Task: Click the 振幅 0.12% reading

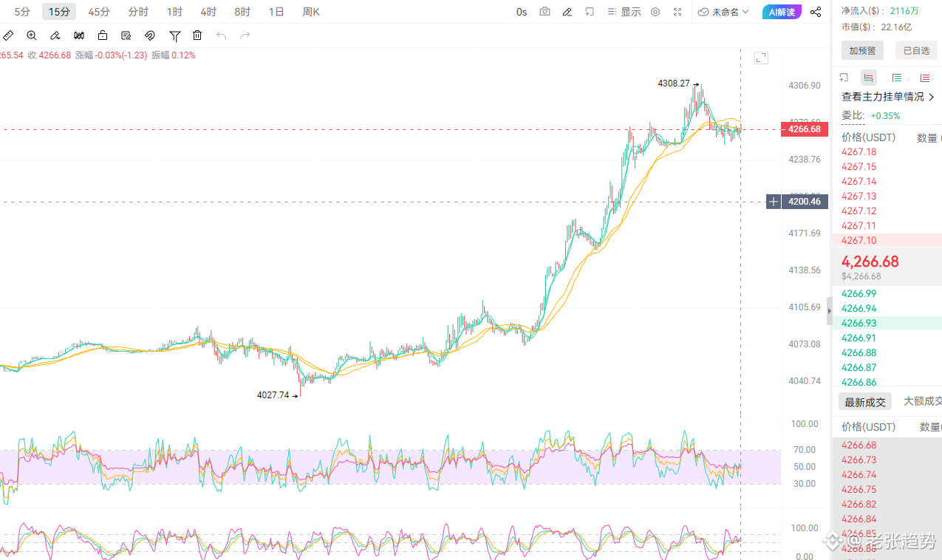Action: [x=174, y=55]
